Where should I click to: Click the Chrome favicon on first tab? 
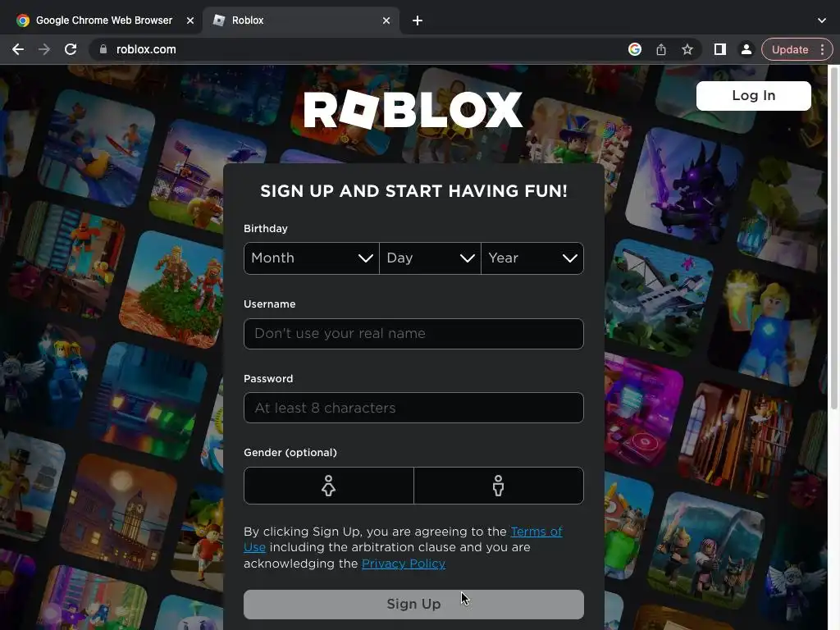point(22,21)
